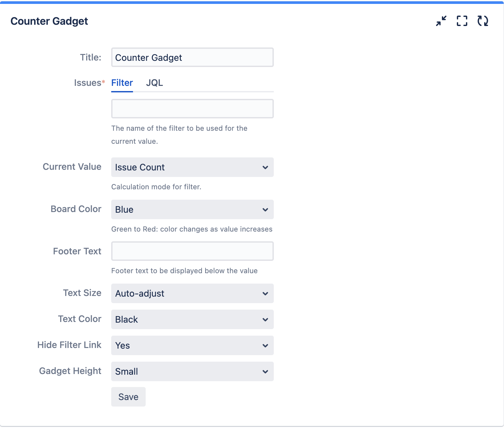Viewport: 504px width, 428px height.
Task: Refresh the Counter Gadget
Action: 483,21
